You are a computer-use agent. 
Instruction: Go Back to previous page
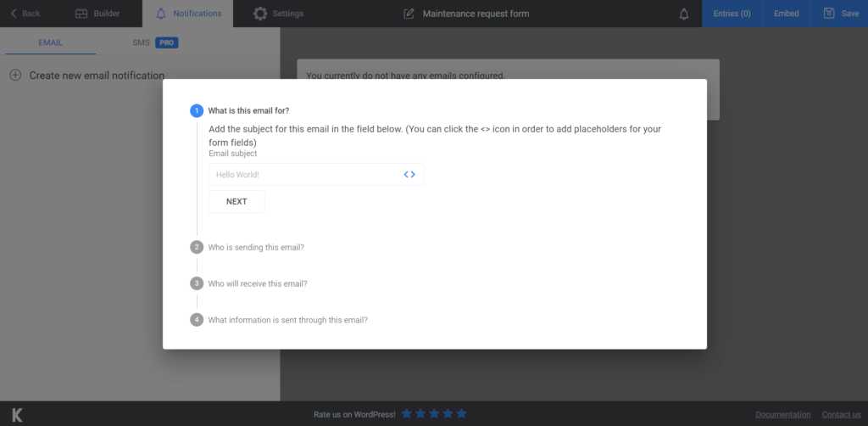tap(25, 14)
